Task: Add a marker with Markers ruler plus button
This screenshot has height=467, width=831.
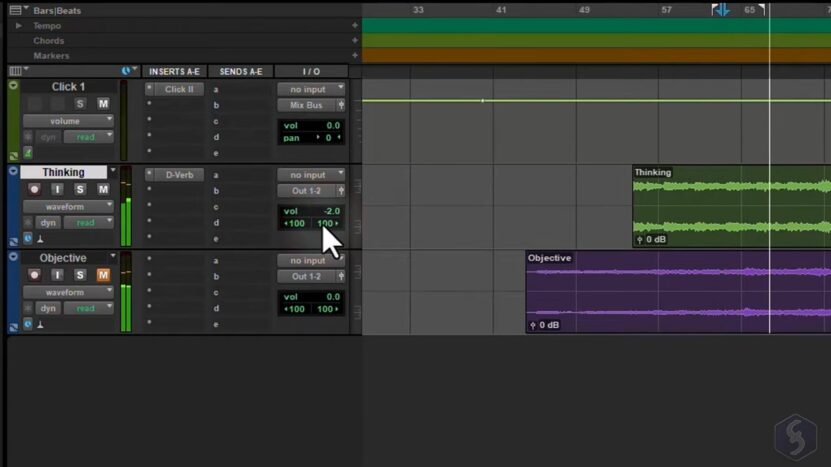Action: [355, 55]
